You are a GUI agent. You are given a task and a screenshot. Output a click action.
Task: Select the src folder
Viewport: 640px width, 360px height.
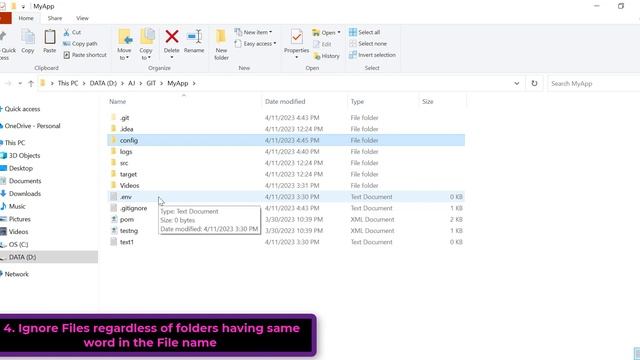pyautogui.click(x=286, y=163)
